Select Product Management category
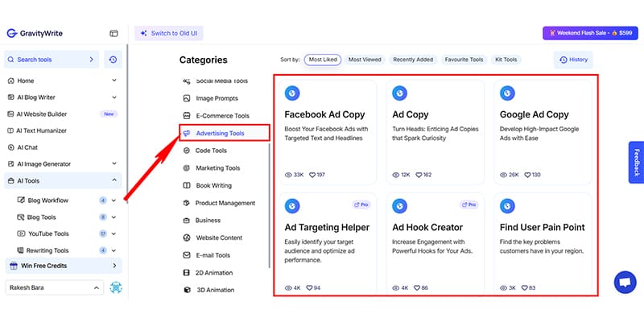 click(219, 203)
